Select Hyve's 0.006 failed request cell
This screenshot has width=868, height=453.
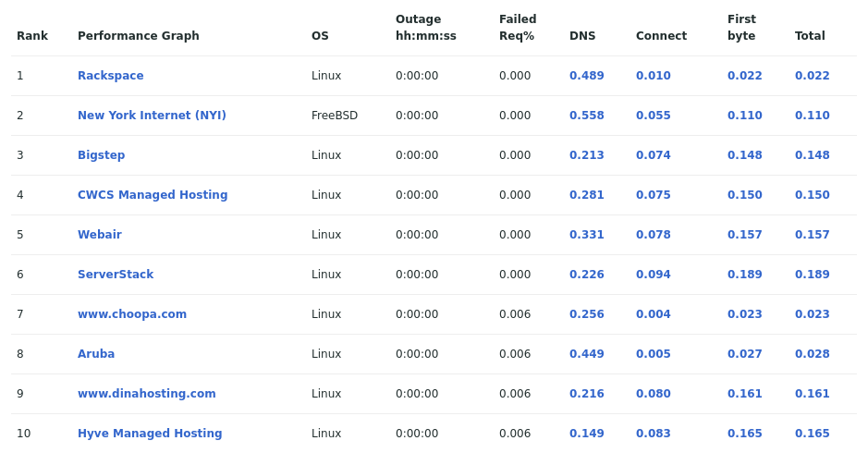515,433
